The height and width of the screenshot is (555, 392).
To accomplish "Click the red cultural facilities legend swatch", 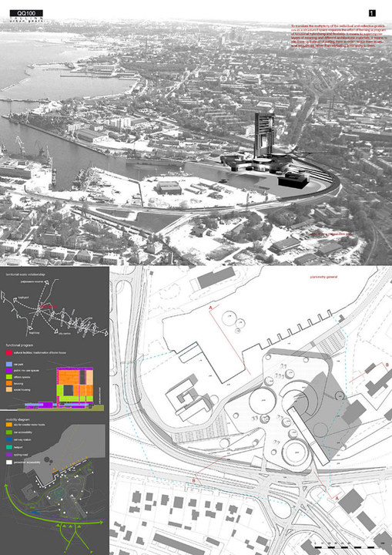I will (8, 353).
